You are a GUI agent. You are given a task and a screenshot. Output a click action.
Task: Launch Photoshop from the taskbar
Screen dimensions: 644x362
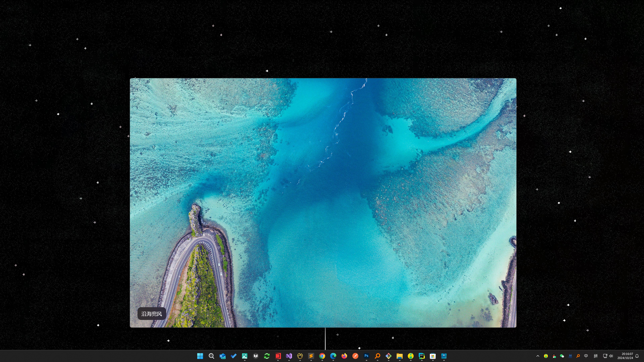point(366,356)
